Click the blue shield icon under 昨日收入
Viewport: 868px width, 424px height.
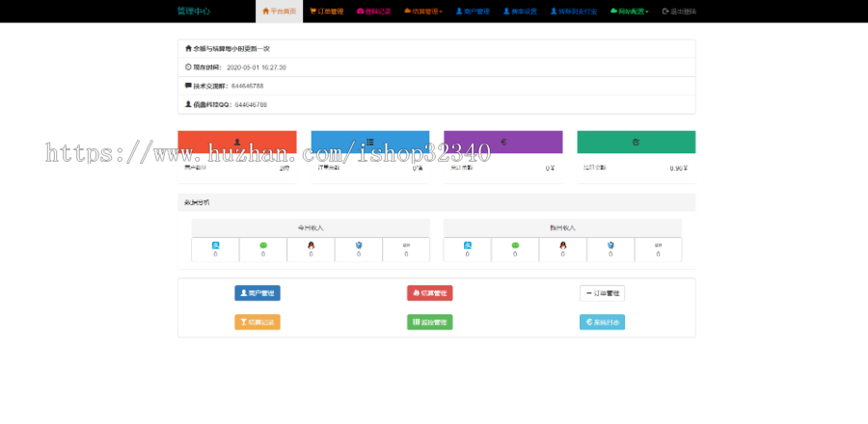tap(610, 245)
